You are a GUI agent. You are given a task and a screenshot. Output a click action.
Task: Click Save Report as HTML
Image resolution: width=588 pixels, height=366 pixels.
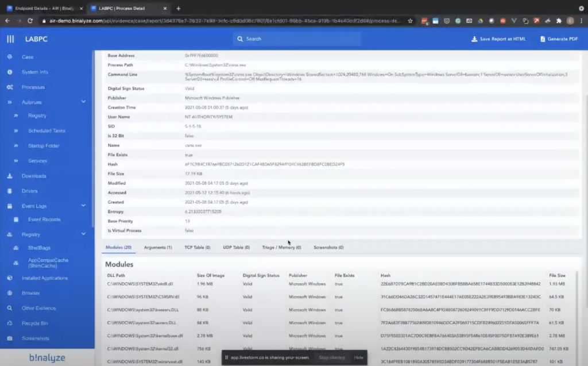[x=498, y=38]
